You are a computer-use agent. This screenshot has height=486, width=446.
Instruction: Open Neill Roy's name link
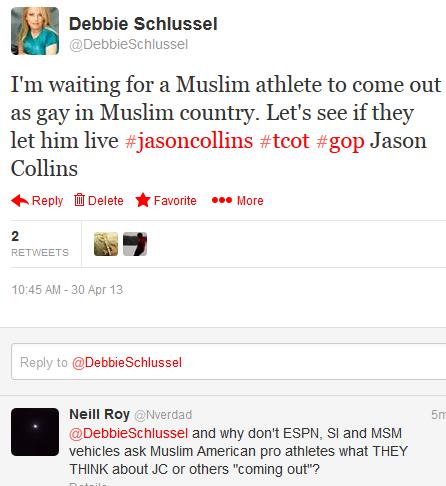[99, 414]
